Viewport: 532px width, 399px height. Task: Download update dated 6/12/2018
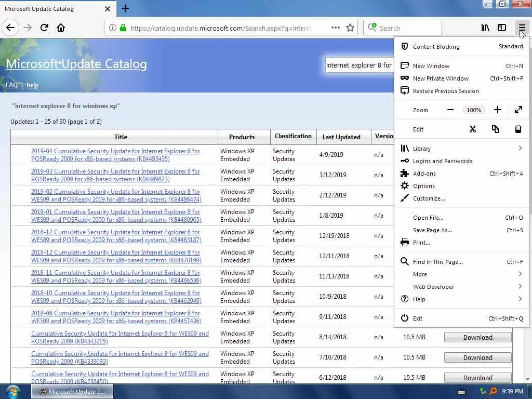coord(478,378)
